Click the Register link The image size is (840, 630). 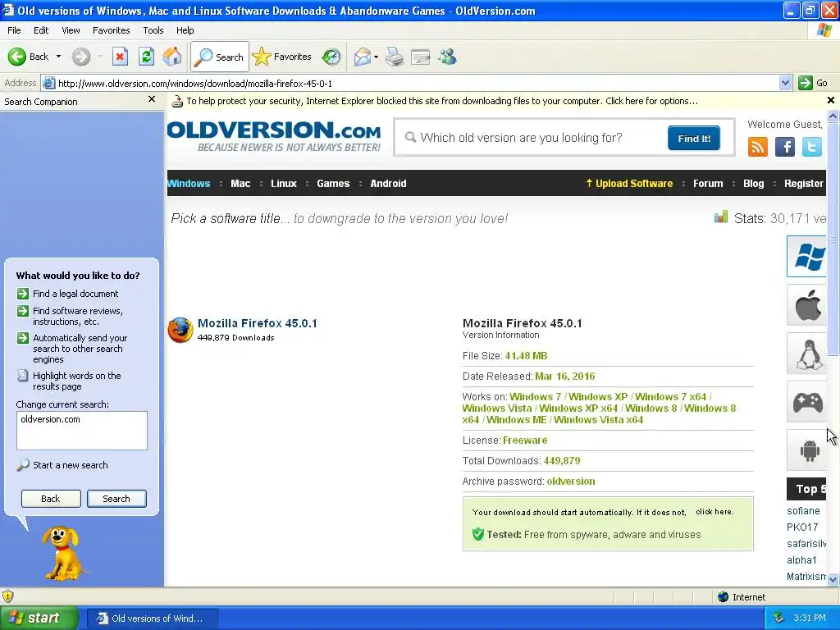click(x=804, y=183)
